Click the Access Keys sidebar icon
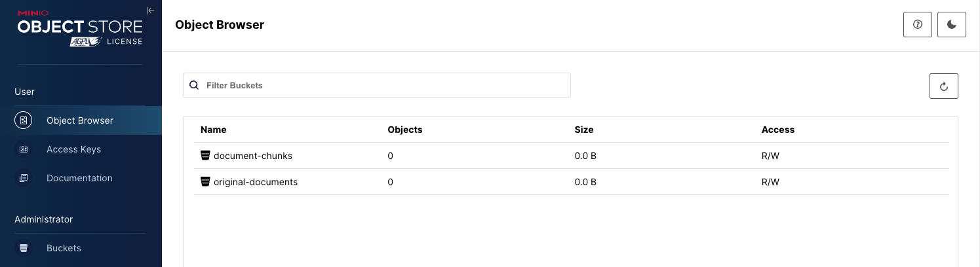This screenshot has height=267, width=980. pyautogui.click(x=24, y=149)
